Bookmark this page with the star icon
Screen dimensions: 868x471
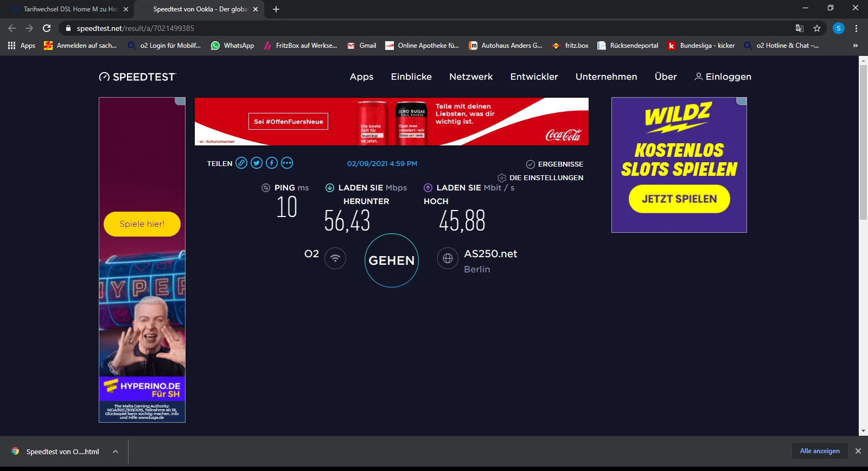pos(817,28)
